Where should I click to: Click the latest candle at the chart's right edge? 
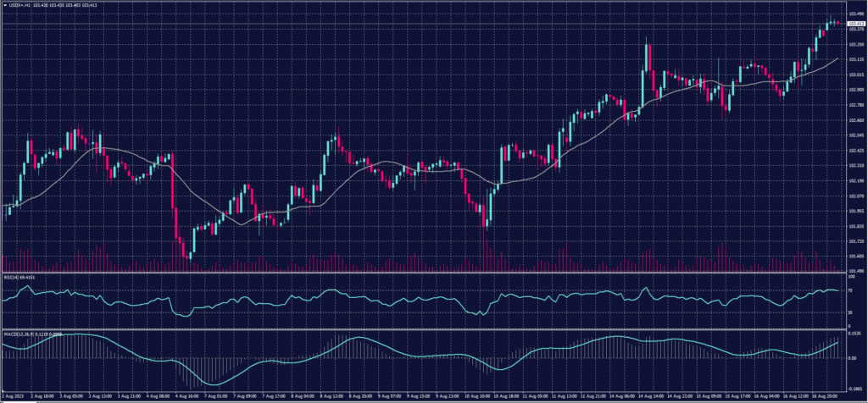(x=837, y=23)
